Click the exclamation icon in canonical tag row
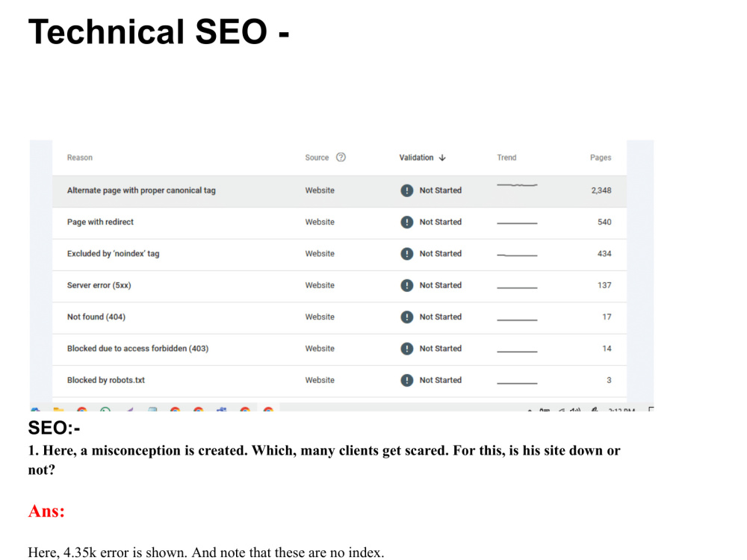The height and width of the screenshot is (560, 747). point(407,190)
